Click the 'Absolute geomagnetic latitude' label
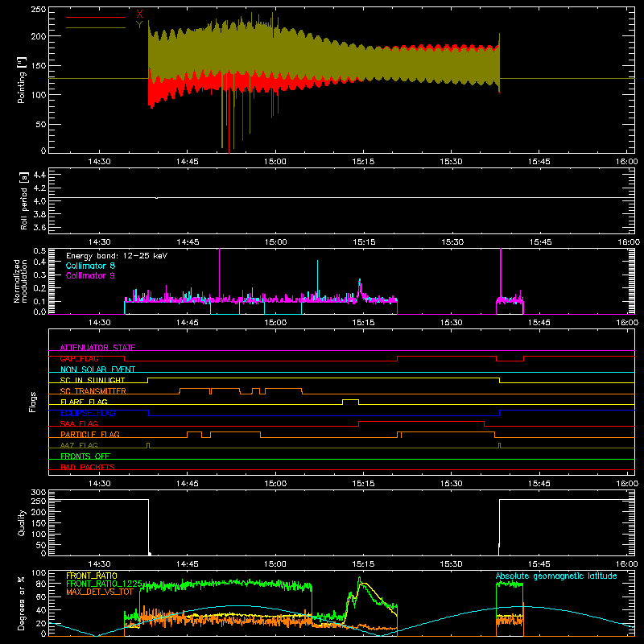The image size is (644, 644). [x=556, y=576]
